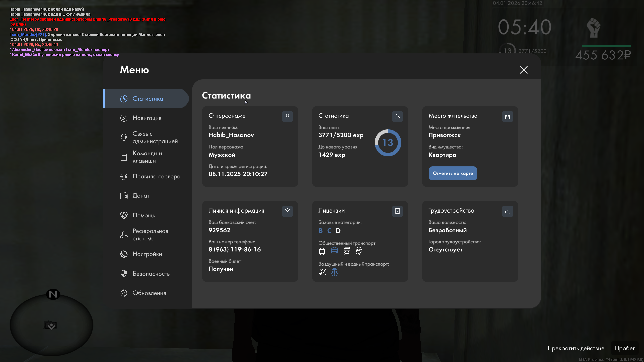Open the Навигация menu section
Screen dimensions: 644x362
point(147,118)
